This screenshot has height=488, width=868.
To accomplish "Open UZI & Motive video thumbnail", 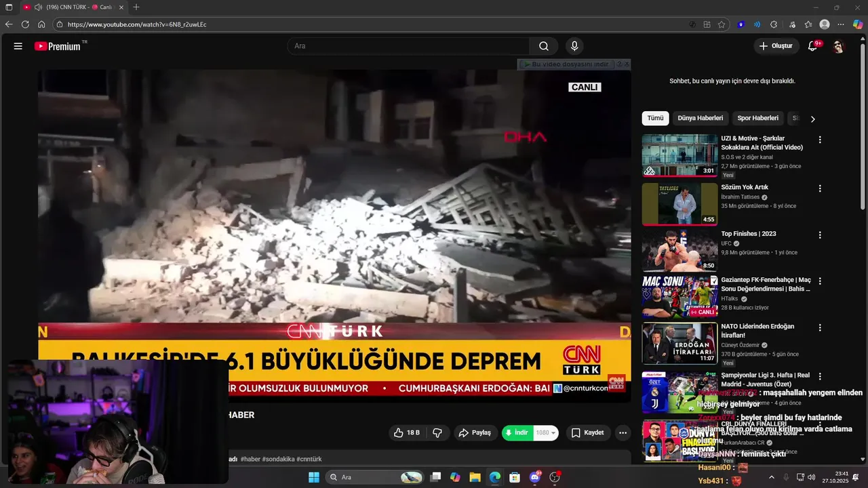I will point(679,155).
